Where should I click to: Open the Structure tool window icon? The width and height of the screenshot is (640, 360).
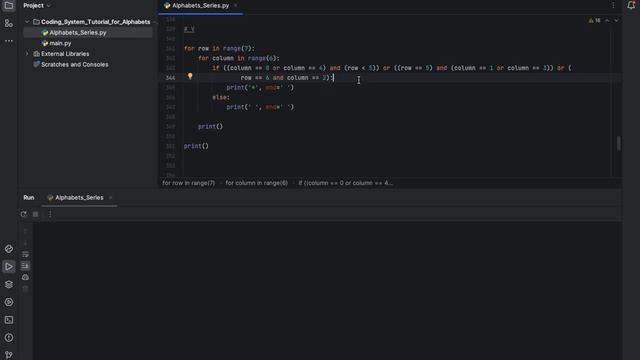(9, 23)
